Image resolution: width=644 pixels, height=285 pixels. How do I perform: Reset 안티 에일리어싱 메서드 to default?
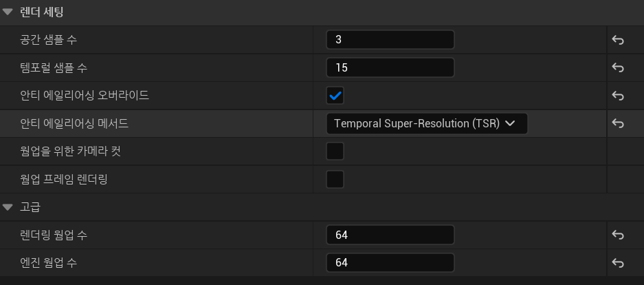click(617, 124)
